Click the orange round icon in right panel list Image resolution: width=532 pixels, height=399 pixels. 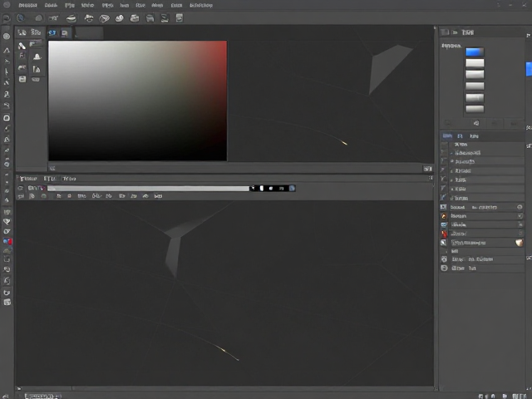point(444,216)
